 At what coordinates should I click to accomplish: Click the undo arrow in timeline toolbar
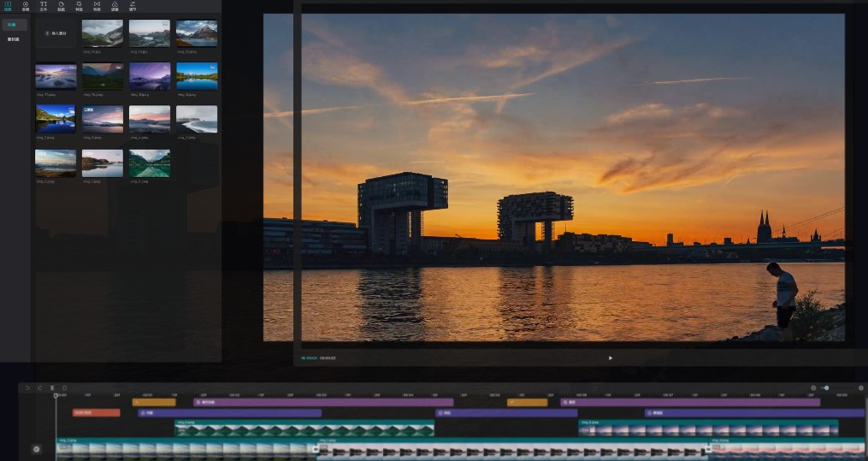27,387
